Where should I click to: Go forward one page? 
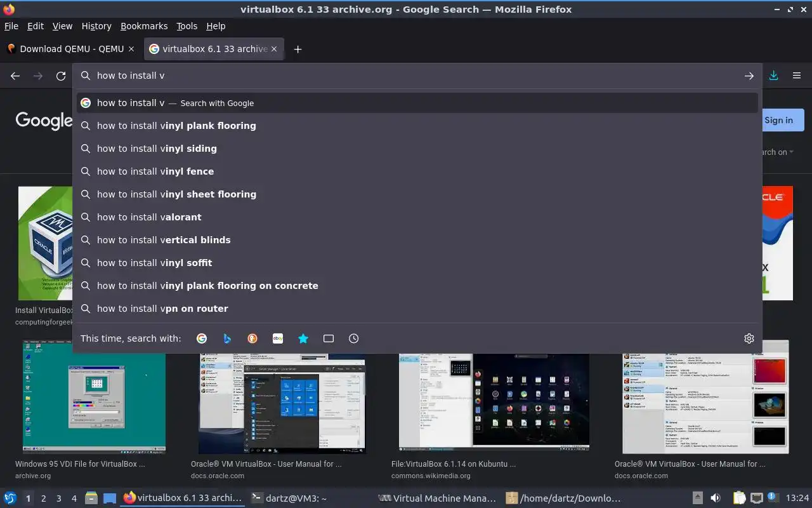38,76
